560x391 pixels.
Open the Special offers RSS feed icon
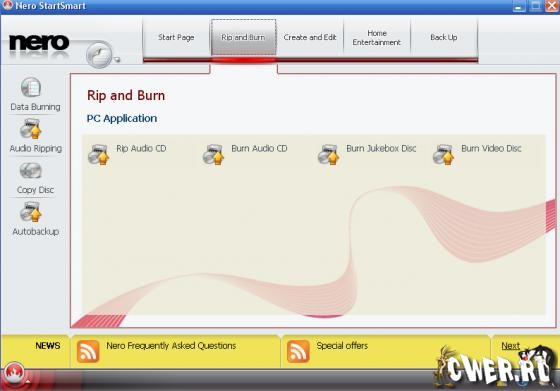tap(298, 351)
